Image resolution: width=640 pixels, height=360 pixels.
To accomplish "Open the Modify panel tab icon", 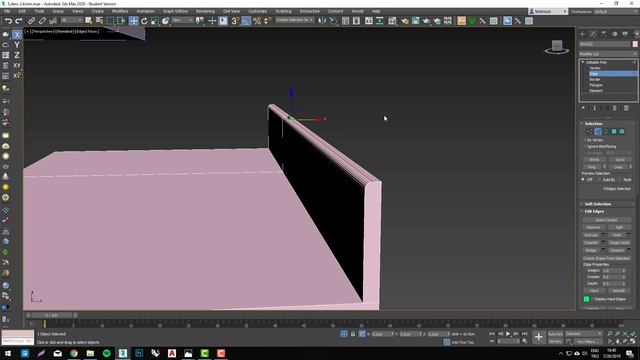I will (593, 34).
